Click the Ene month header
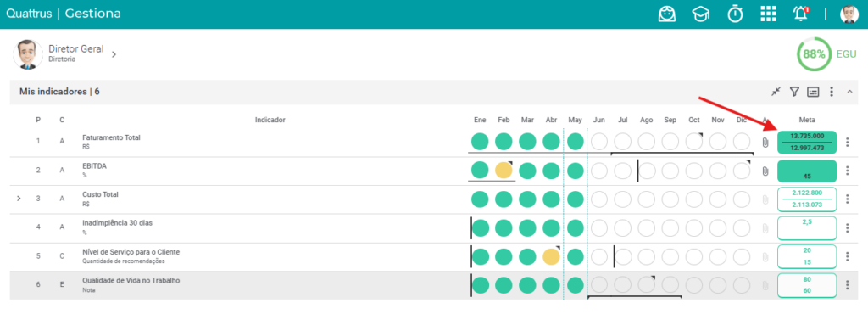The width and height of the screenshot is (868, 314). coord(480,120)
